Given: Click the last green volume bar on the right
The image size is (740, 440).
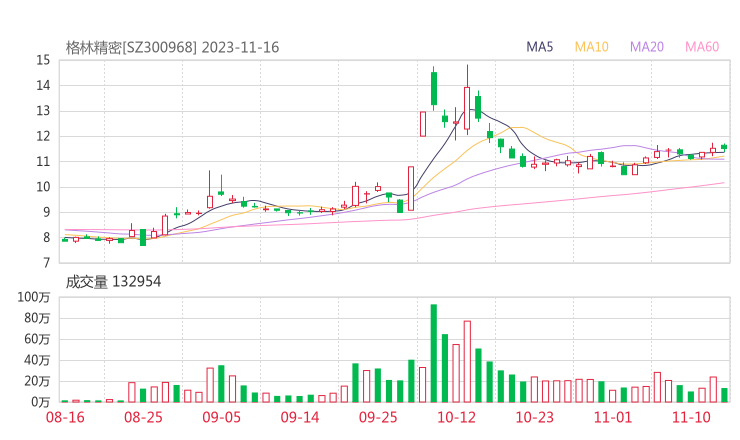Looking at the screenshot, I should pos(724,395).
